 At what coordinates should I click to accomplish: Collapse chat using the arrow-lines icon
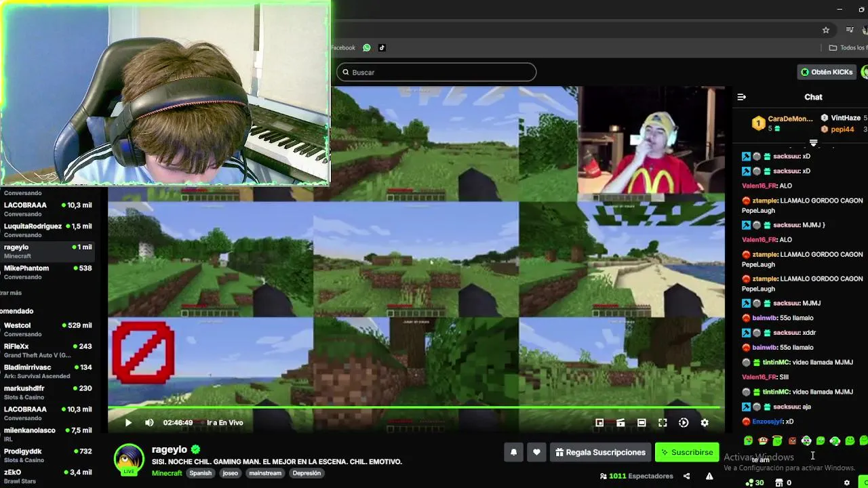pos(741,97)
